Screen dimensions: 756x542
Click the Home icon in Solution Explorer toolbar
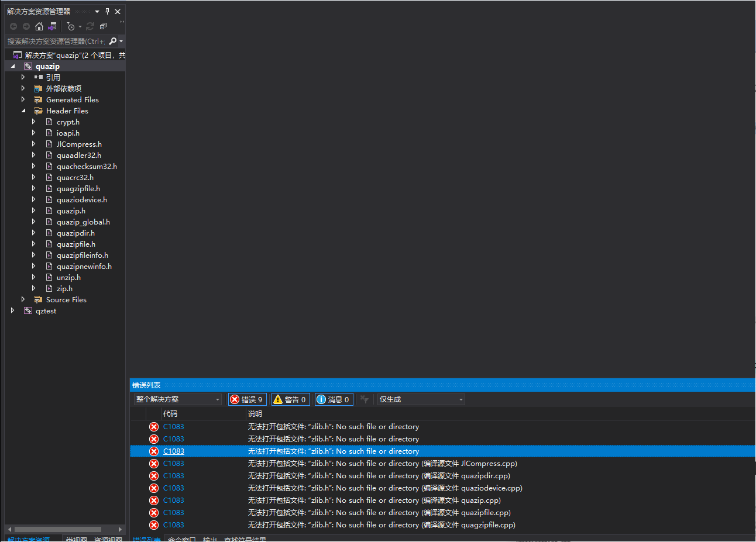point(39,26)
